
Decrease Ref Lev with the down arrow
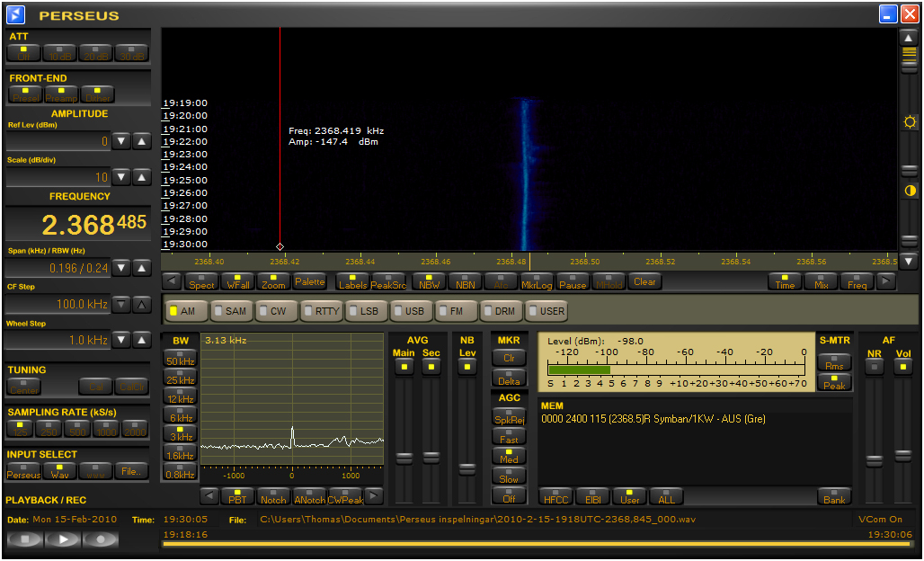[x=121, y=141]
